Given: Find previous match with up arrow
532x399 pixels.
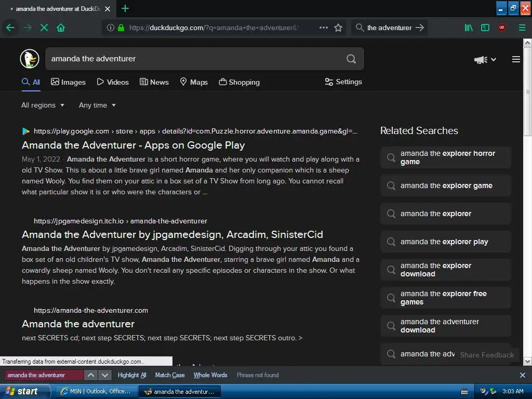Looking at the screenshot, I should [x=91, y=375].
